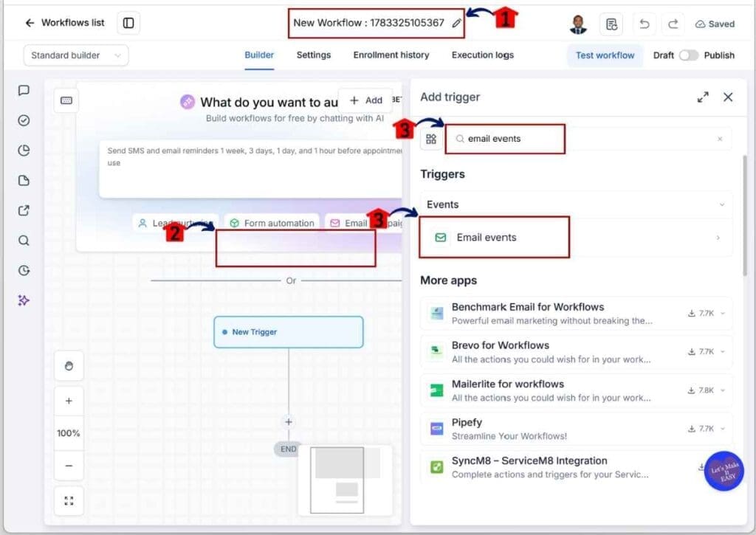Switch to the Builder tab
The width and height of the screenshot is (756, 535).
click(259, 55)
